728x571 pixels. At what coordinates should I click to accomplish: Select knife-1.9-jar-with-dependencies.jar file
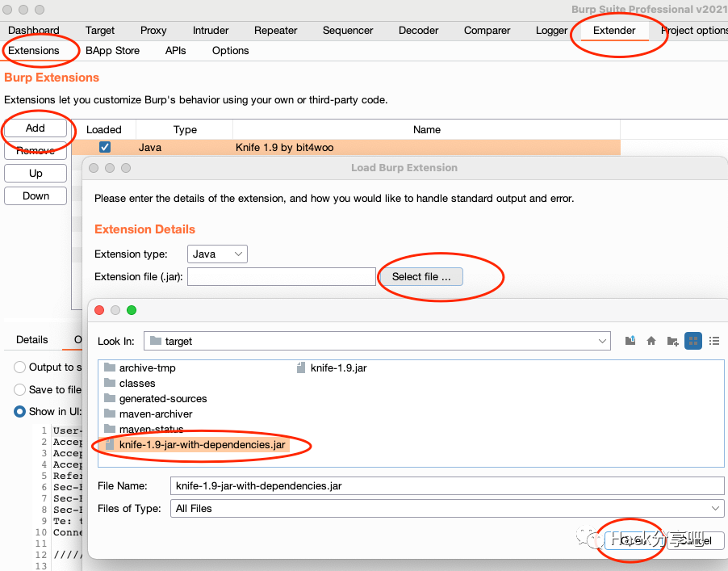(x=195, y=445)
